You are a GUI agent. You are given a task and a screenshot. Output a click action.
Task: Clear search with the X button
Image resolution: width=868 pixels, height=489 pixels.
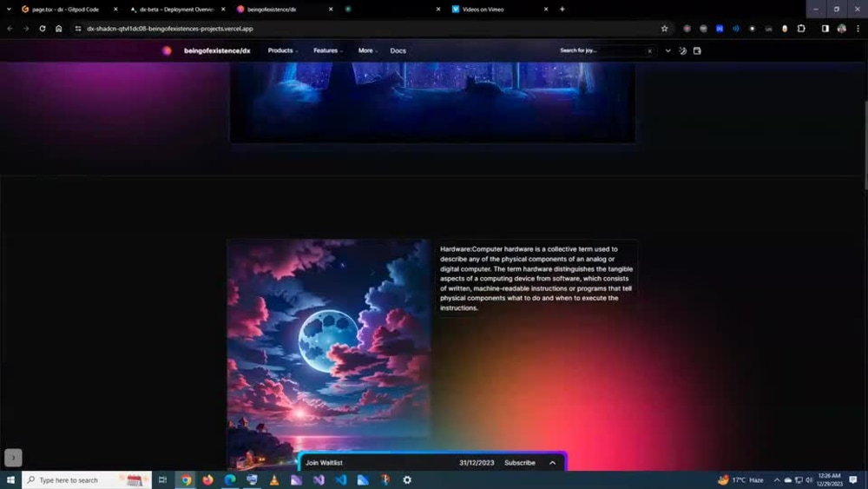point(650,51)
